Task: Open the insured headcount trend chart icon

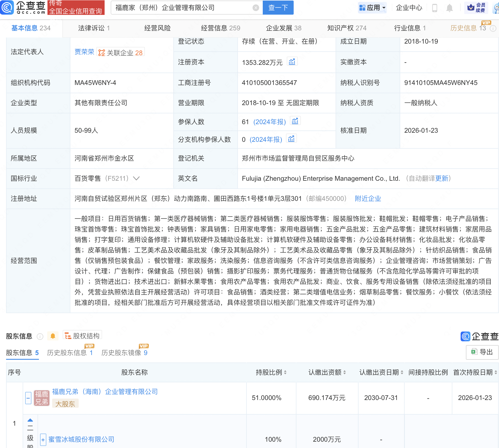Action: [x=295, y=121]
